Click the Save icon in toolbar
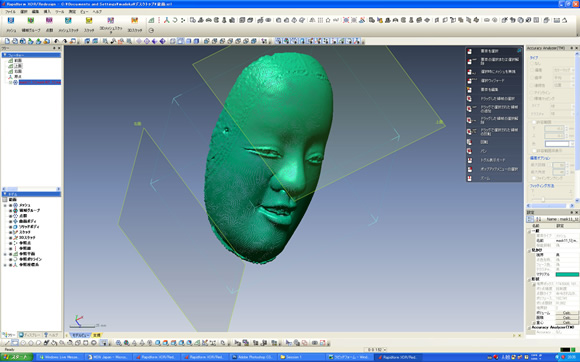 pos(23,41)
